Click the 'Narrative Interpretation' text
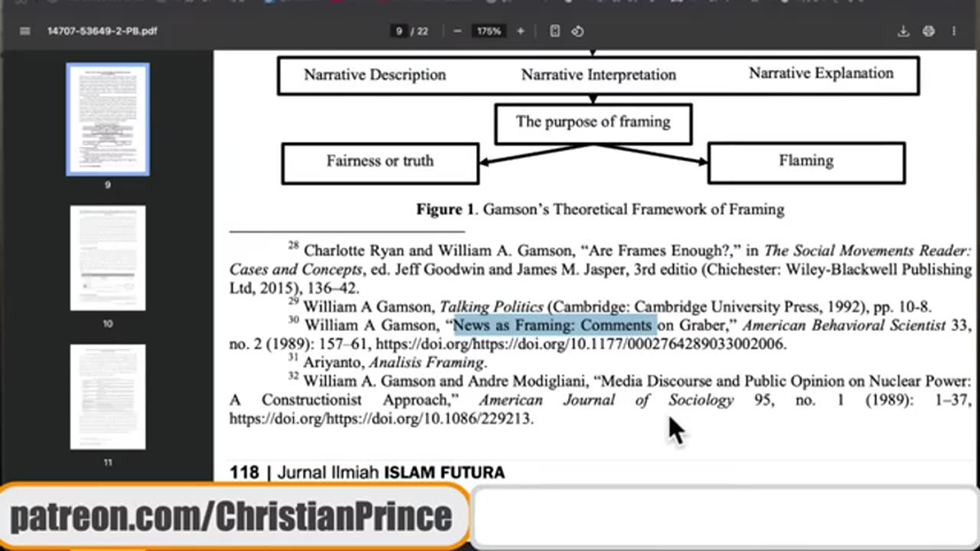980x551 pixels. click(599, 75)
